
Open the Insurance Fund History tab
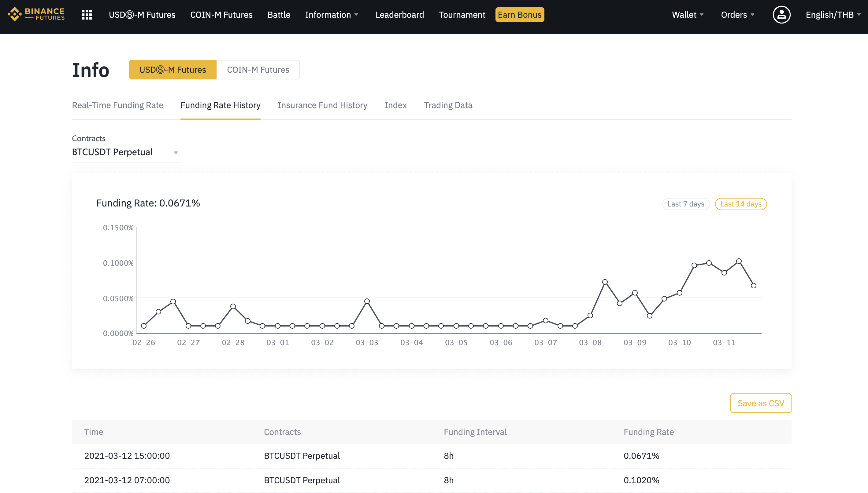click(322, 105)
